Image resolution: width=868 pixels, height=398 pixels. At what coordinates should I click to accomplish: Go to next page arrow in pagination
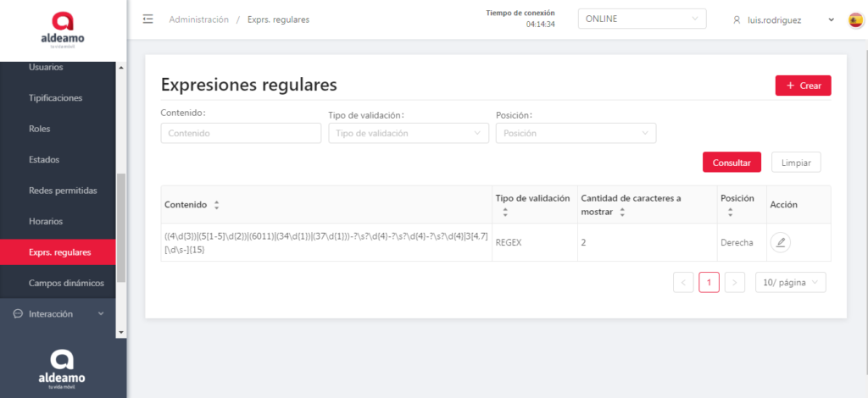(x=735, y=282)
